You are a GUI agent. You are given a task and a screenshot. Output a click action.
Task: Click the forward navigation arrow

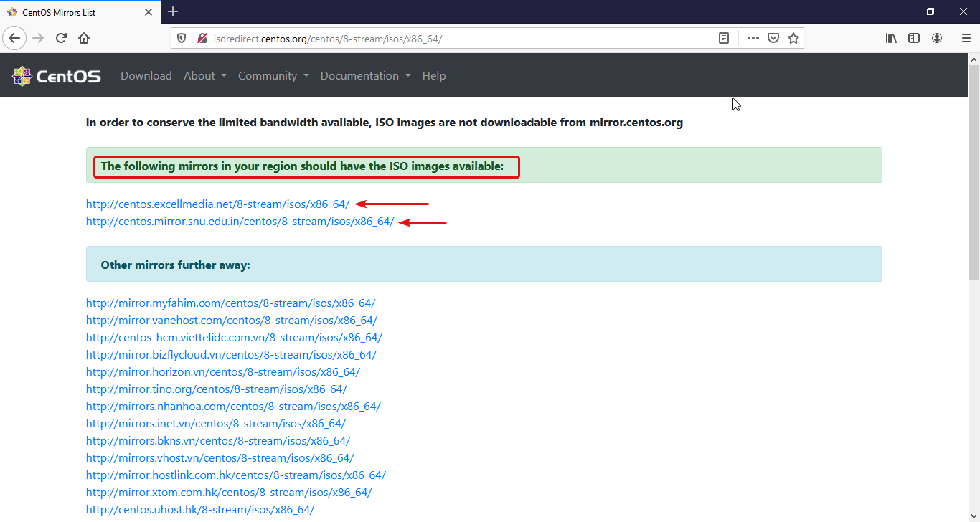(x=38, y=38)
